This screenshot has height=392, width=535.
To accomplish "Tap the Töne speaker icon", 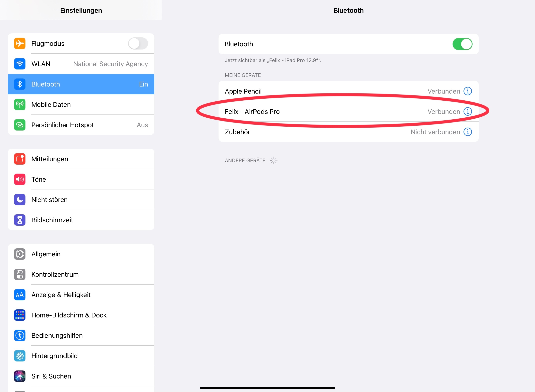I will click(x=20, y=179).
